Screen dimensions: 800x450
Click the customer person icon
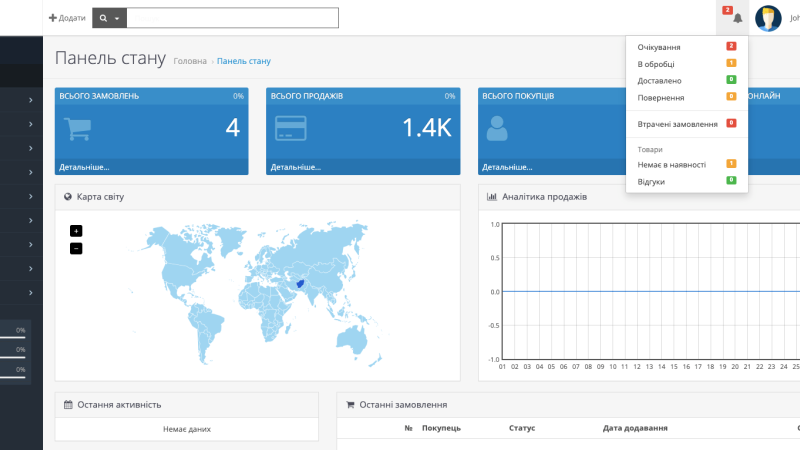[497, 128]
